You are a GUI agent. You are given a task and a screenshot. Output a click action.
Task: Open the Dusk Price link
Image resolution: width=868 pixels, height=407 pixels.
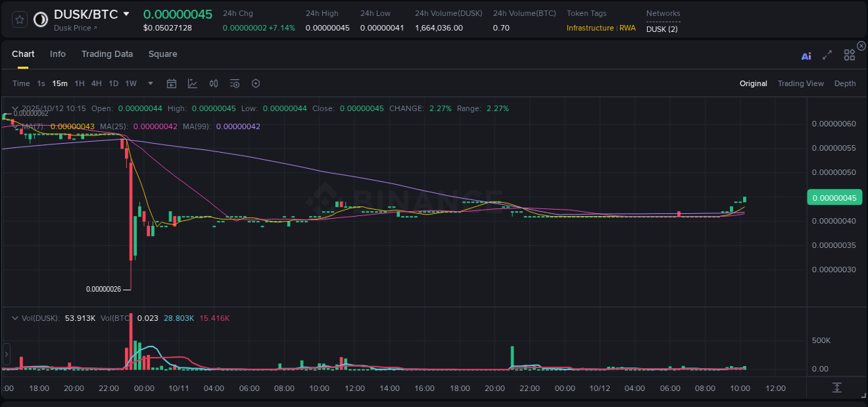tap(74, 28)
